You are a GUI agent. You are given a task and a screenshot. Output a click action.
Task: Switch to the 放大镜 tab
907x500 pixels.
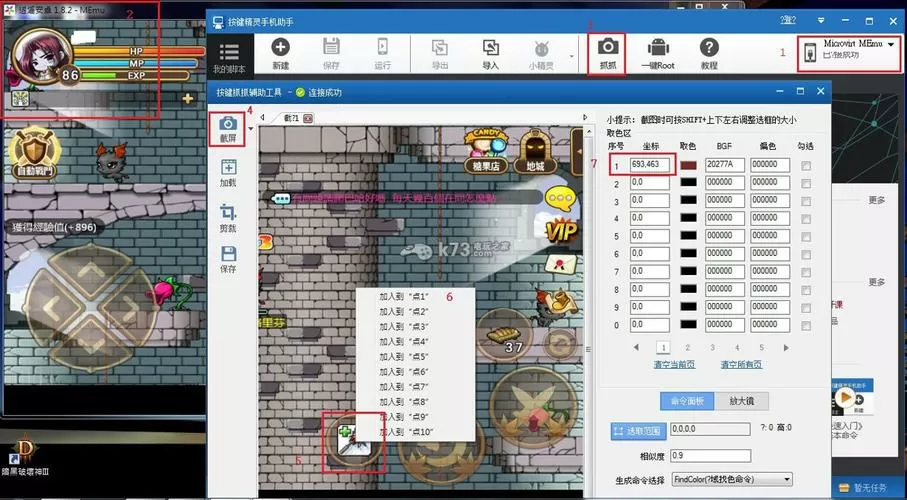coord(742,401)
